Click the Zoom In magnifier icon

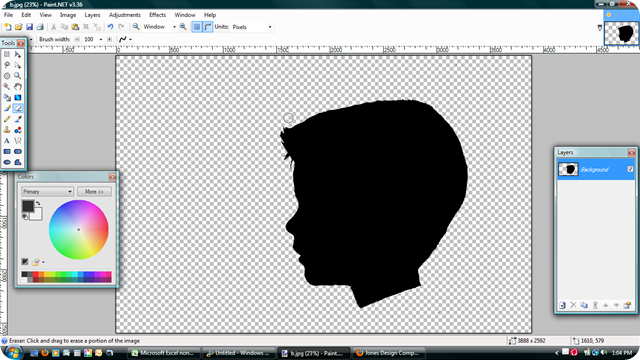(183, 27)
